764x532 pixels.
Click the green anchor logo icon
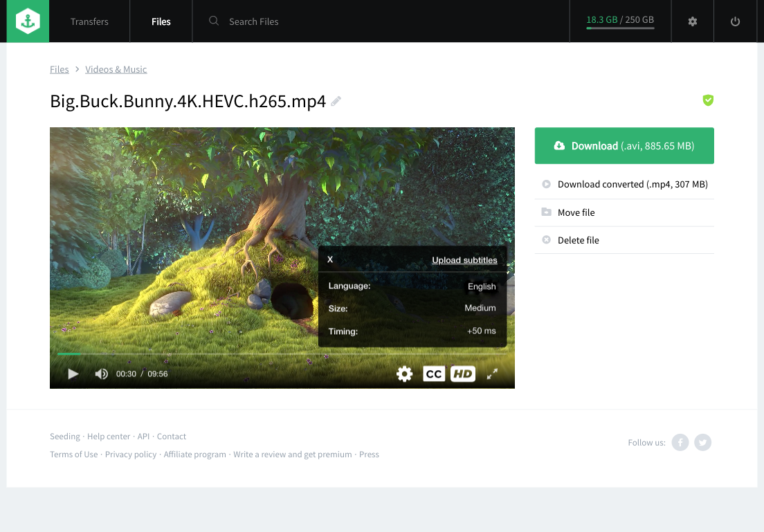coord(28,21)
